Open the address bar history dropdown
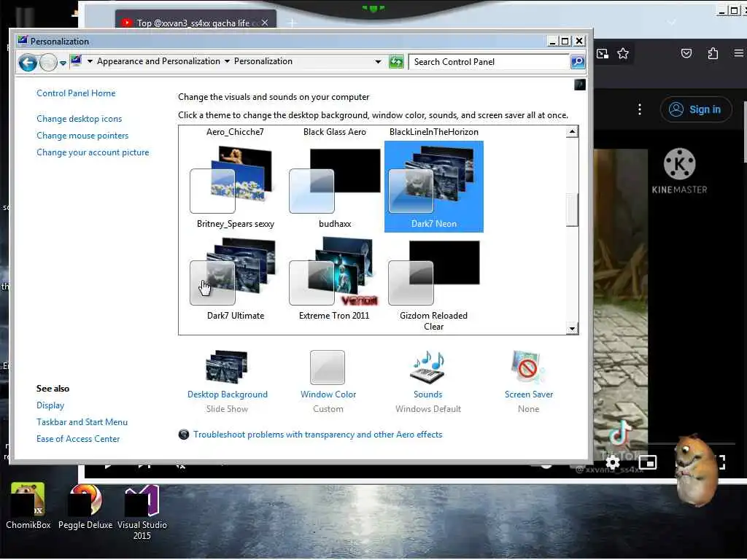 (378, 62)
